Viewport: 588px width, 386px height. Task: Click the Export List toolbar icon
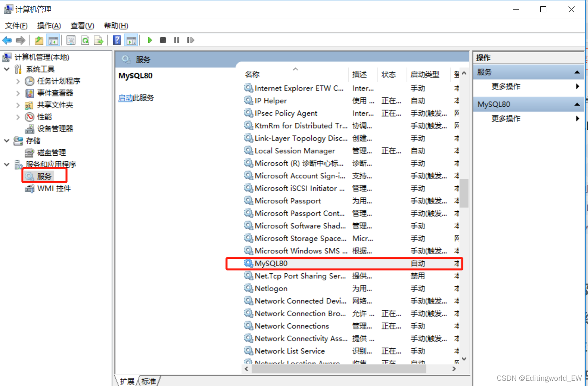pyautogui.click(x=98, y=40)
